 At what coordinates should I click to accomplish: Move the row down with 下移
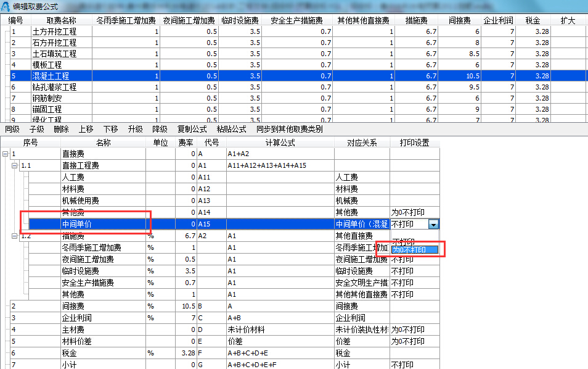[110, 130]
